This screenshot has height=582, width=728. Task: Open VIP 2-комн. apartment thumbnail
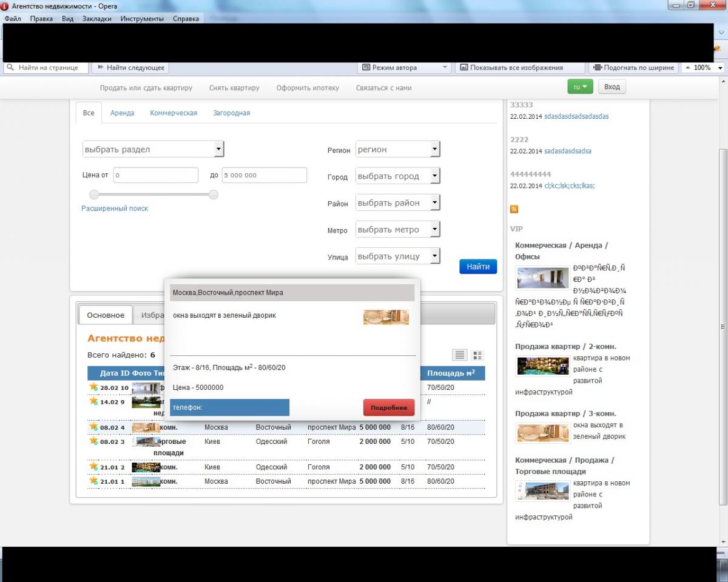pos(542,366)
